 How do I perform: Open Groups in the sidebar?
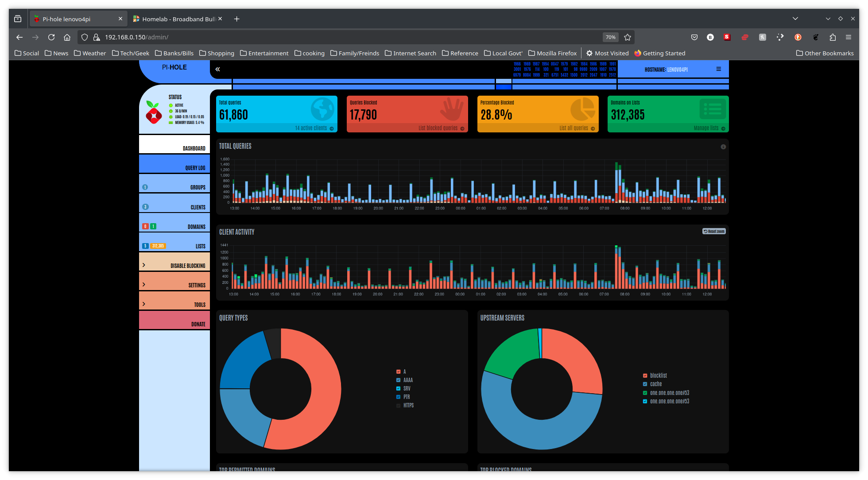click(174, 183)
